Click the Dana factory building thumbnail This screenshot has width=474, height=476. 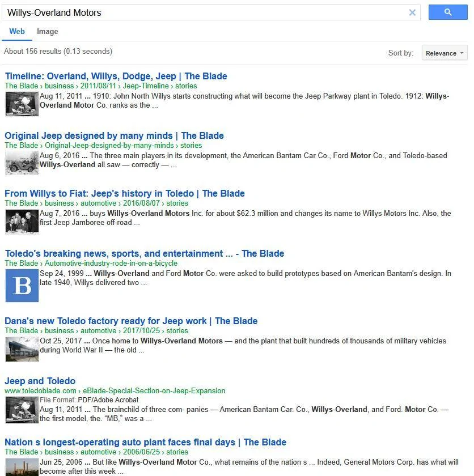pyautogui.click(x=22, y=349)
